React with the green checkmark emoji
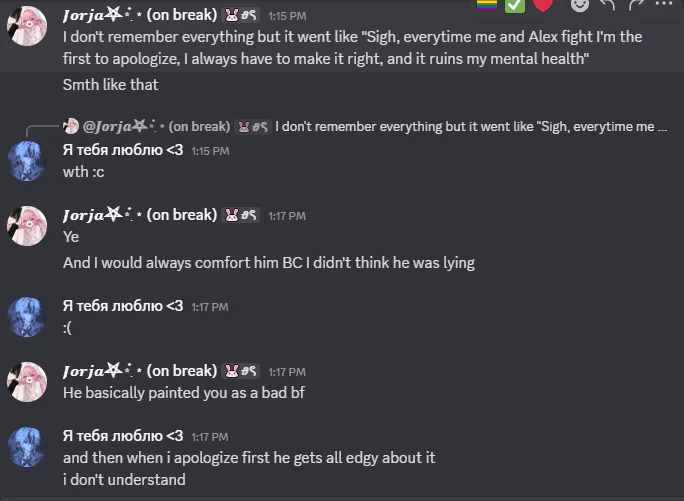 pyautogui.click(x=514, y=5)
